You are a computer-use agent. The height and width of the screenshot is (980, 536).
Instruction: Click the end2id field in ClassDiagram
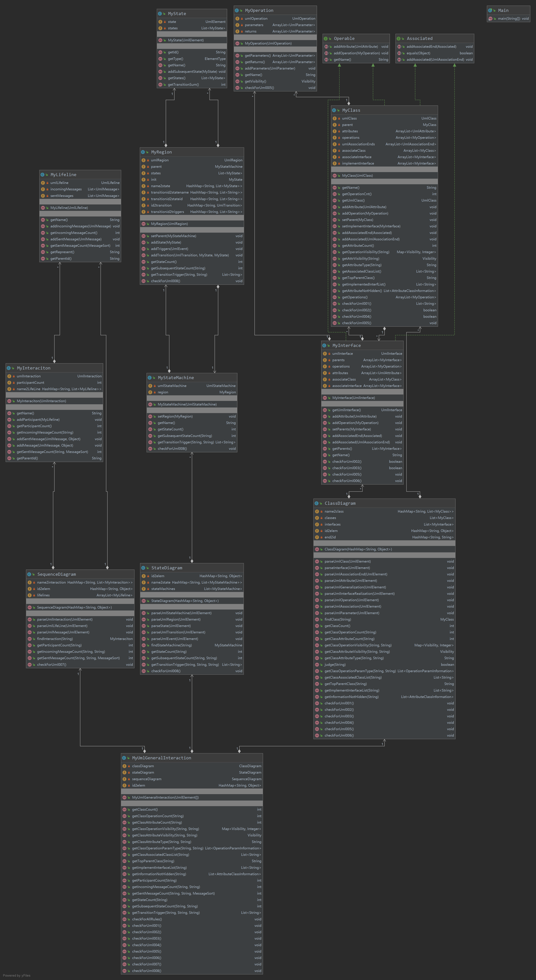(x=330, y=537)
